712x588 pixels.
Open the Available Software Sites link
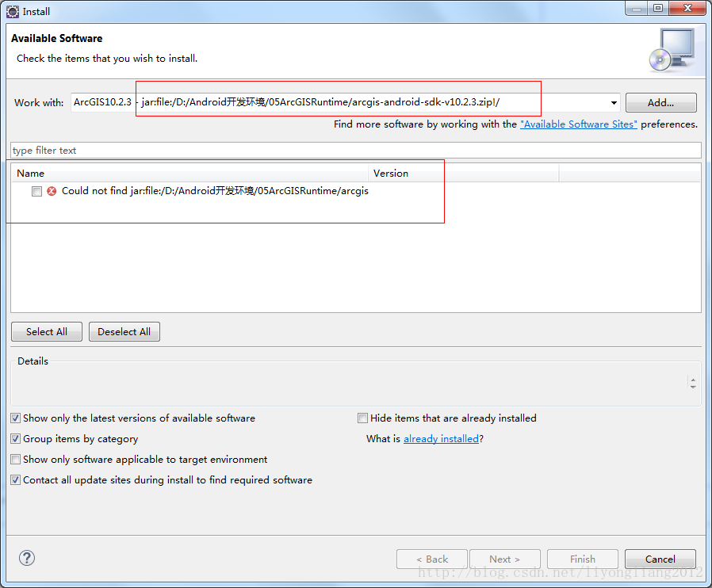coord(579,124)
